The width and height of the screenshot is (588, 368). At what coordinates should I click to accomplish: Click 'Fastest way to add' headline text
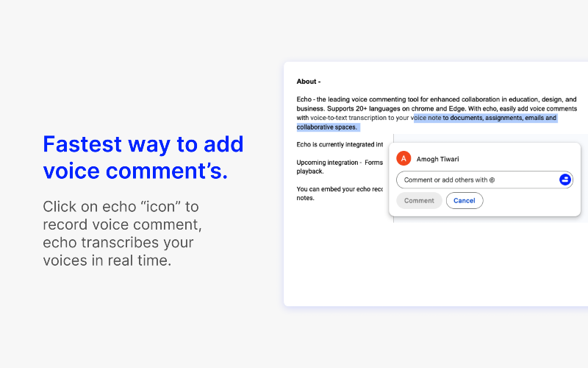point(143,144)
